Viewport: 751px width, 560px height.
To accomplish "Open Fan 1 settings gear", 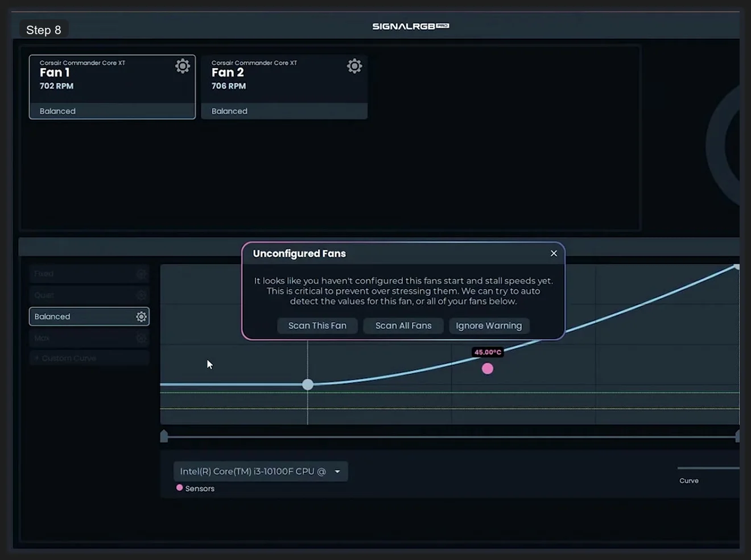I will [x=183, y=66].
